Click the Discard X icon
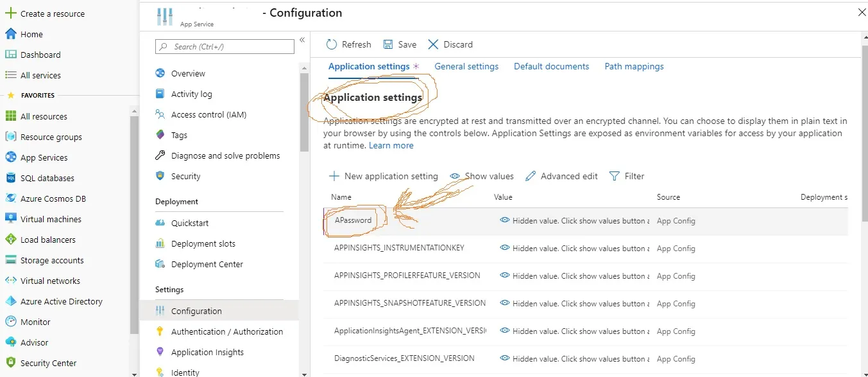The width and height of the screenshot is (868, 377). [434, 44]
